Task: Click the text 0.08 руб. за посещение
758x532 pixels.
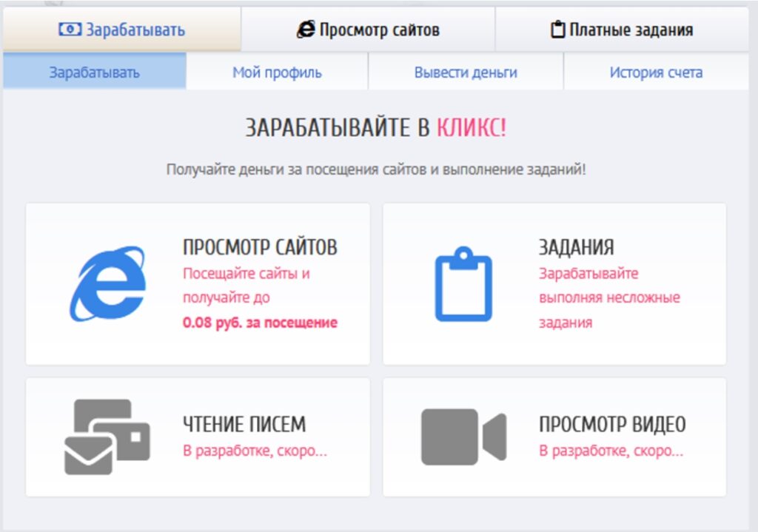Action: [260, 323]
